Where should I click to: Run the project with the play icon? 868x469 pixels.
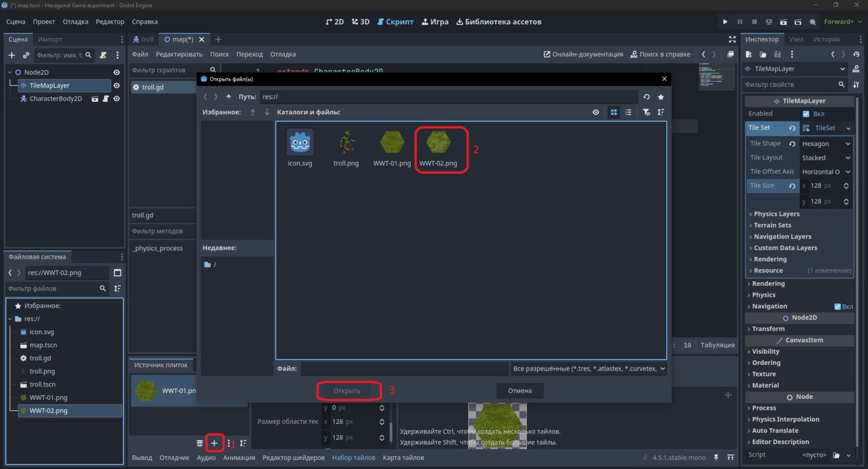point(725,21)
